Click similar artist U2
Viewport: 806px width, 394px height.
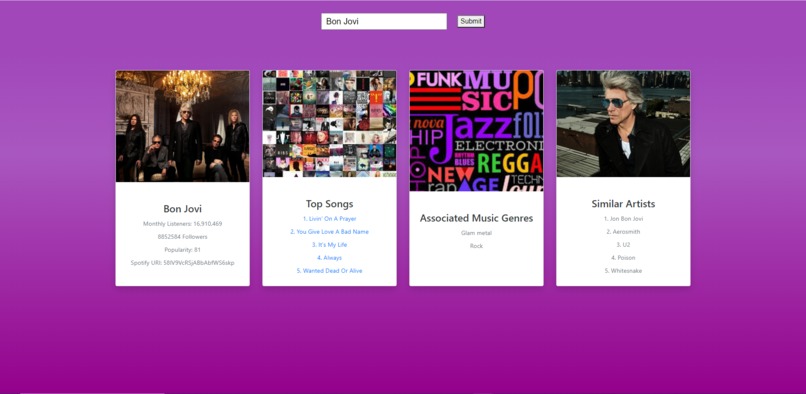pos(624,245)
